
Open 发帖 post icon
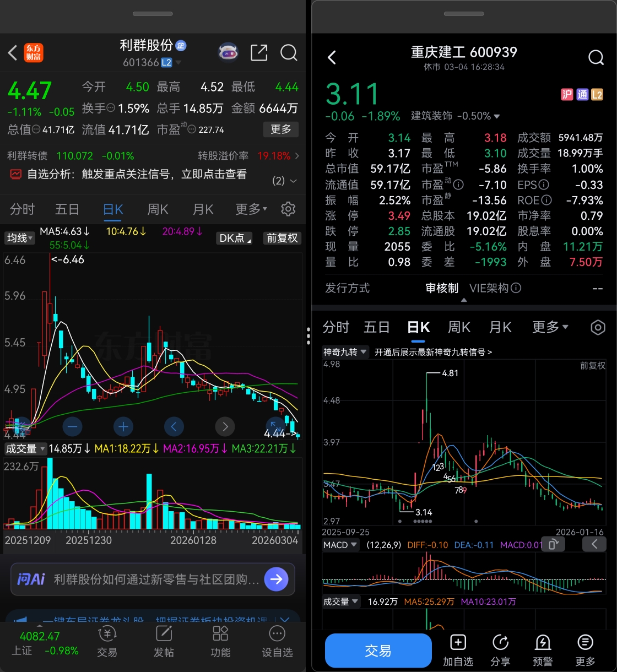pos(164,642)
